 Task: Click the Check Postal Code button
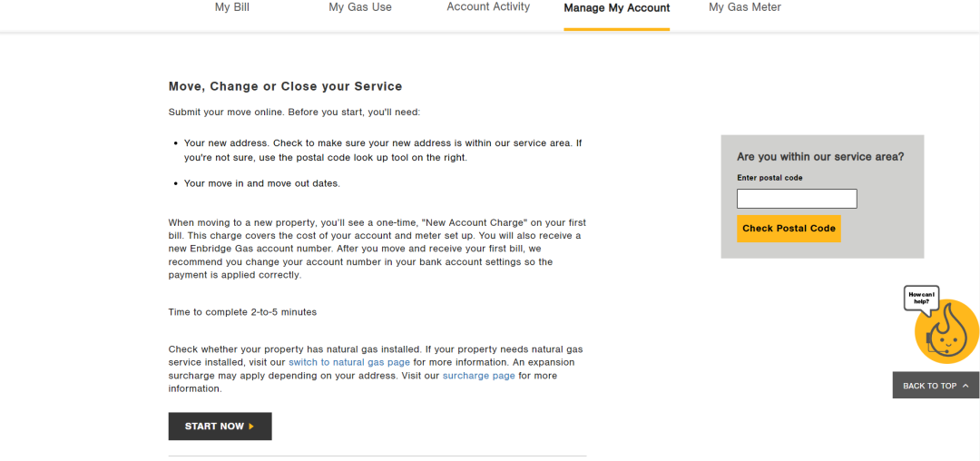tap(789, 229)
